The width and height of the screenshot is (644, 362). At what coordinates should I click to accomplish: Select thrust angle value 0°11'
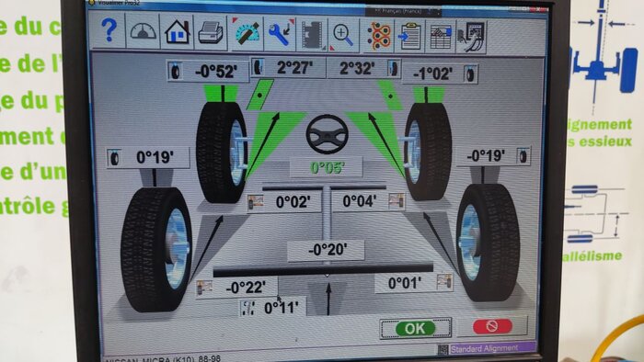pyautogui.click(x=281, y=308)
